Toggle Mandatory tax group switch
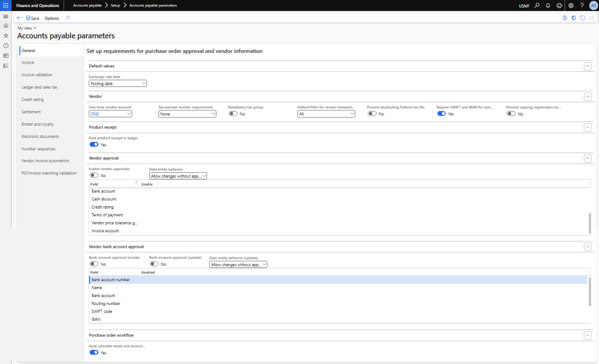 [233, 114]
